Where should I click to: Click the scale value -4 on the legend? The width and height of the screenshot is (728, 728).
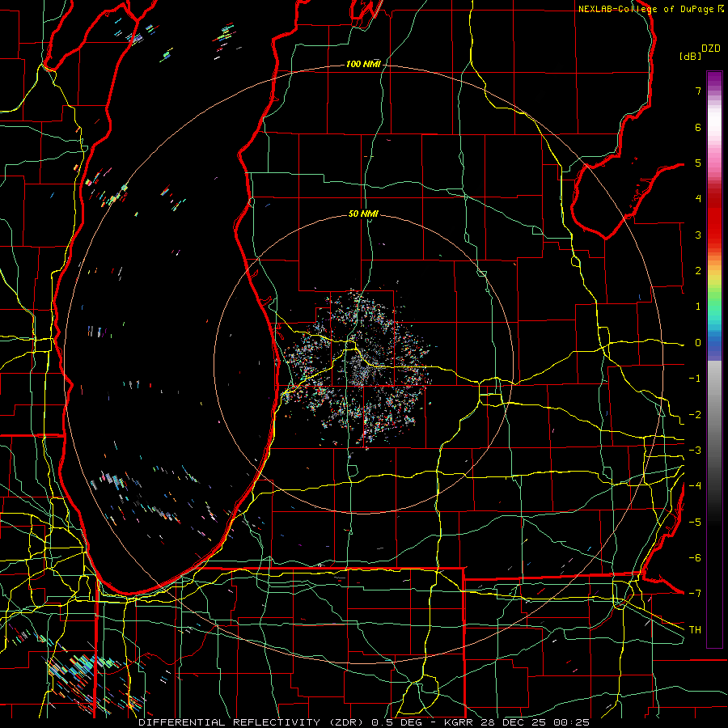pyautogui.click(x=695, y=486)
